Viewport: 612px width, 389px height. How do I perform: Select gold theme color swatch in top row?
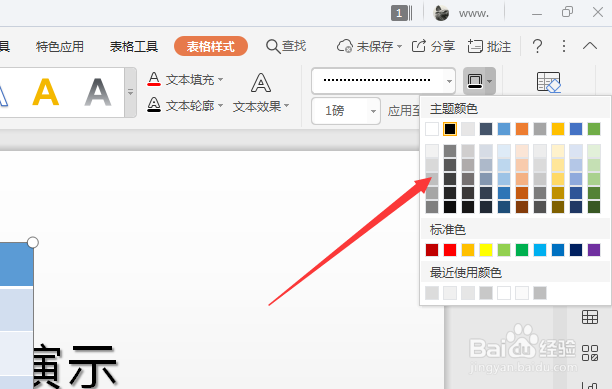tap(558, 129)
